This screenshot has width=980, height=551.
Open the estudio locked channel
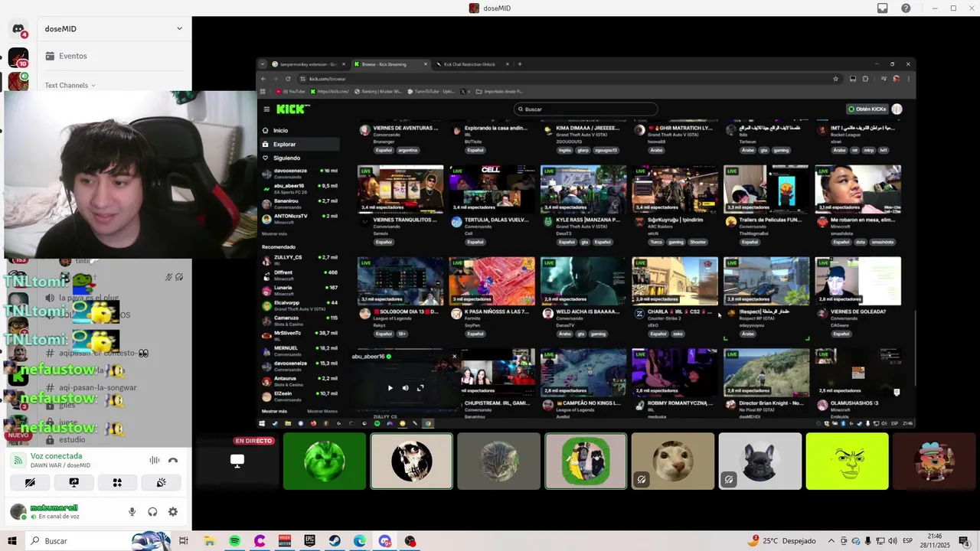point(72,440)
